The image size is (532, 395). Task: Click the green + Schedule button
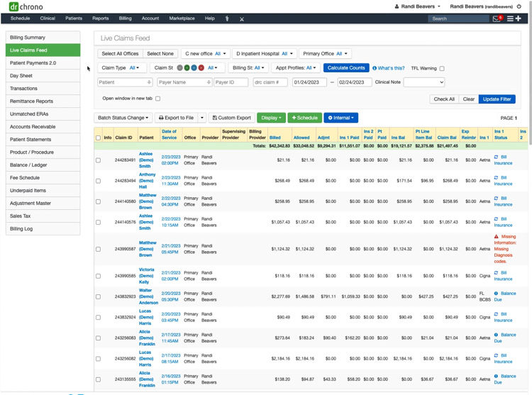tap(305, 118)
